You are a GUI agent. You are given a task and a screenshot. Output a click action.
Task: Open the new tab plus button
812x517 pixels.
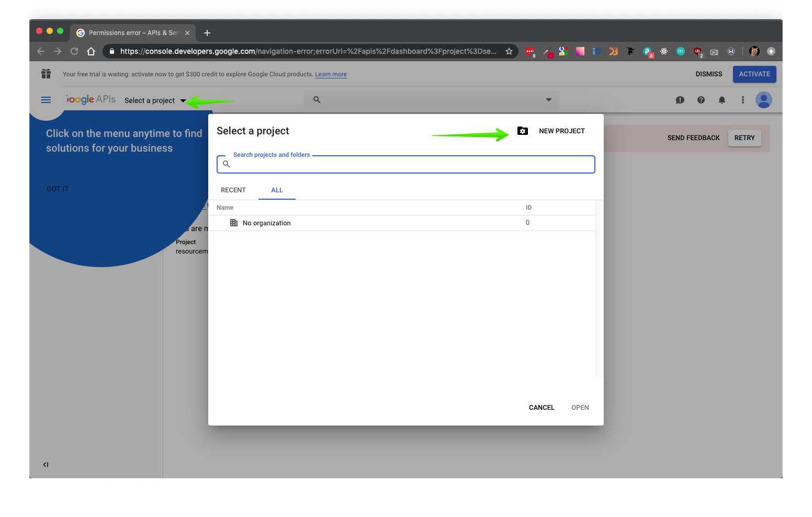(x=207, y=32)
